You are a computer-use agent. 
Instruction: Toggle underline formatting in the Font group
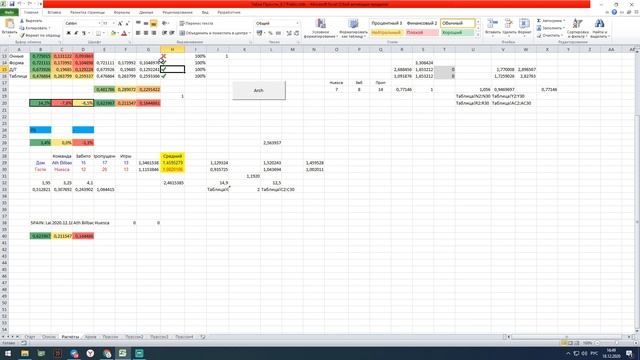coord(84,33)
